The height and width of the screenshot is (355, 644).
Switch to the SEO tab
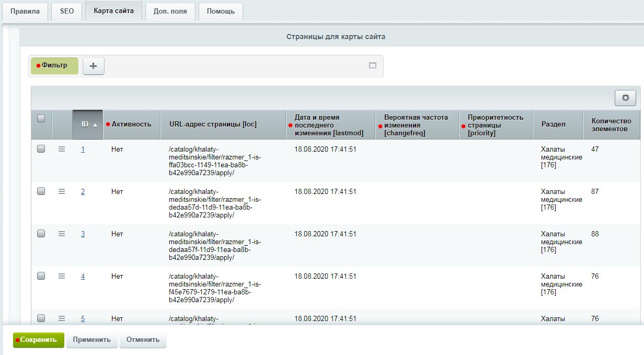pos(66,11)
